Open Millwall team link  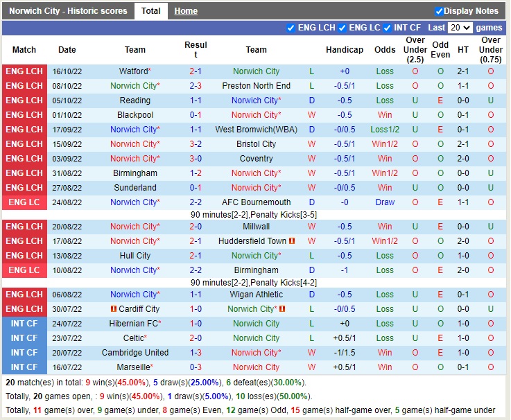coord(256,227)
